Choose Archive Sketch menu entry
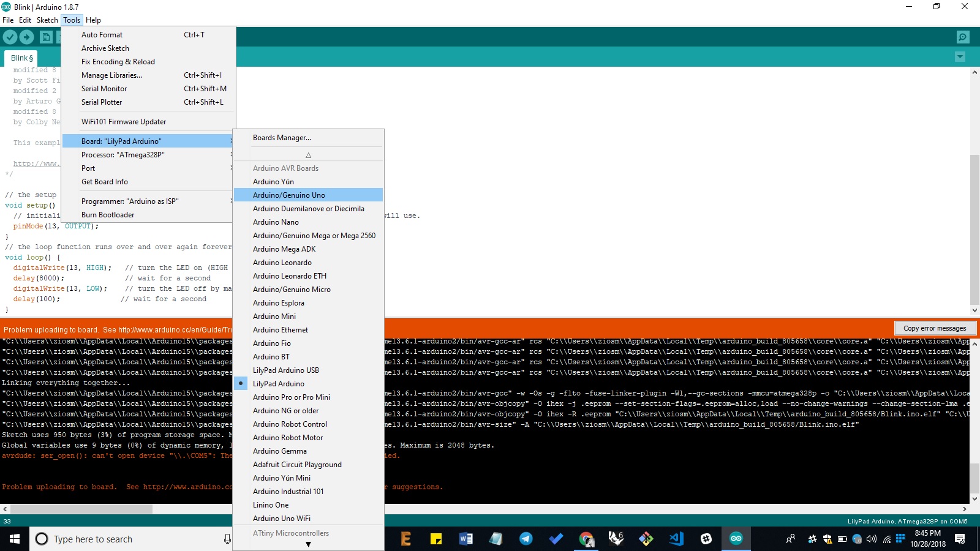Screen dimensions: 980x551 pos(149,48)
